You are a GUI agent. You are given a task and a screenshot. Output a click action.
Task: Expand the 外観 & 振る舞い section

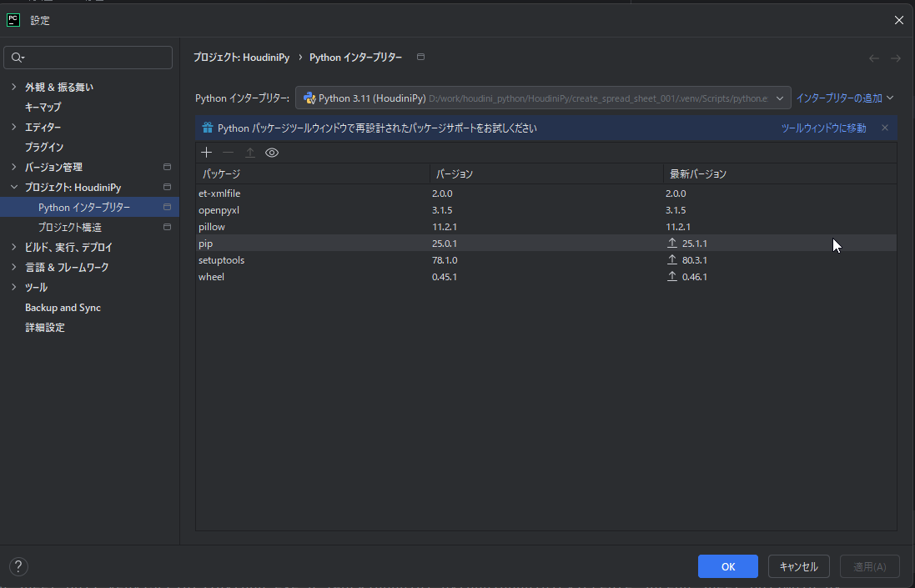coord(14,87)
